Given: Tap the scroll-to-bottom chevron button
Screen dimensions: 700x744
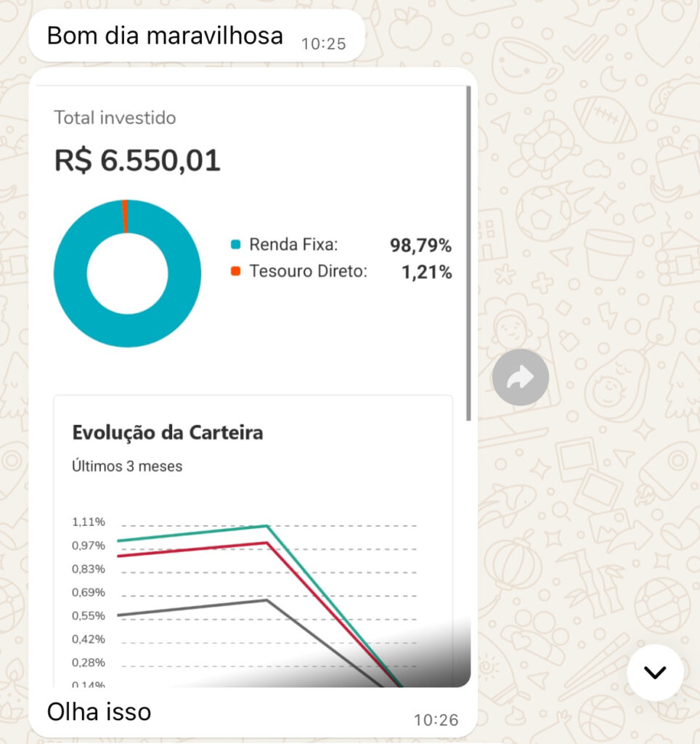Looking at the screenshot, I should 655,672.
